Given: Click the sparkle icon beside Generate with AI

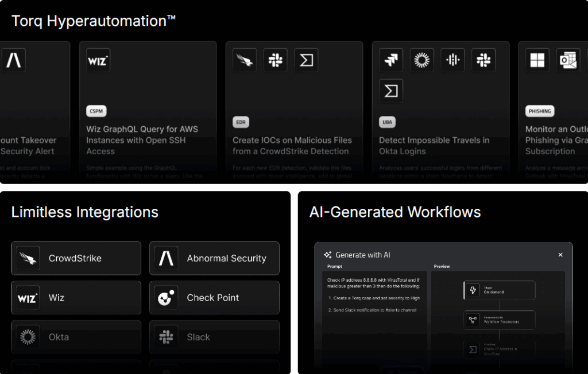Looking at the screenshot, I should click(x=328, y=255).
